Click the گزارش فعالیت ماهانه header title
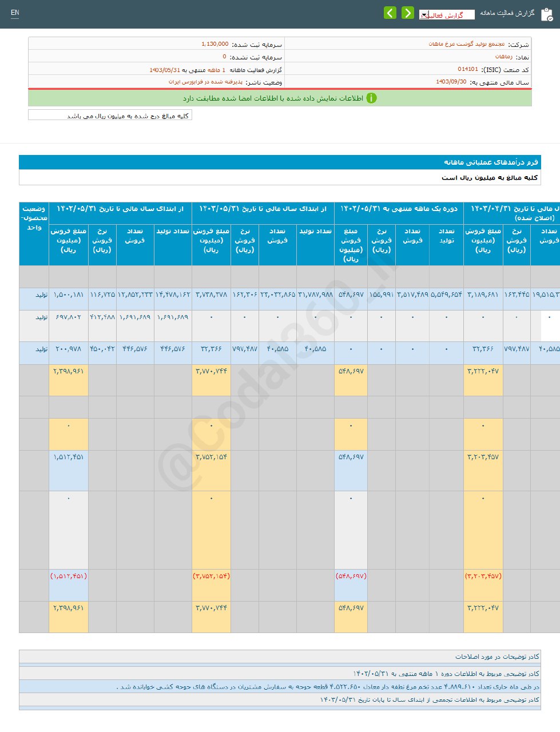 pos(507,13)
